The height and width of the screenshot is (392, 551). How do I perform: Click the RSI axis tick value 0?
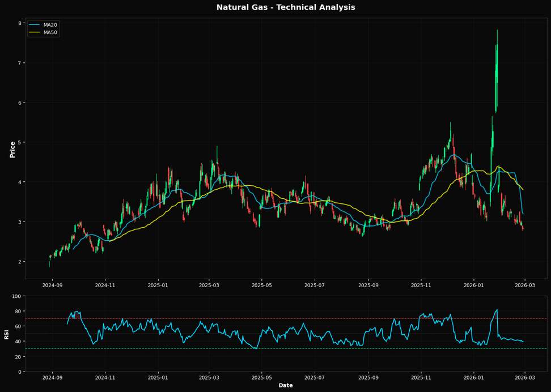pyautogui.click(x=20, y=372)
